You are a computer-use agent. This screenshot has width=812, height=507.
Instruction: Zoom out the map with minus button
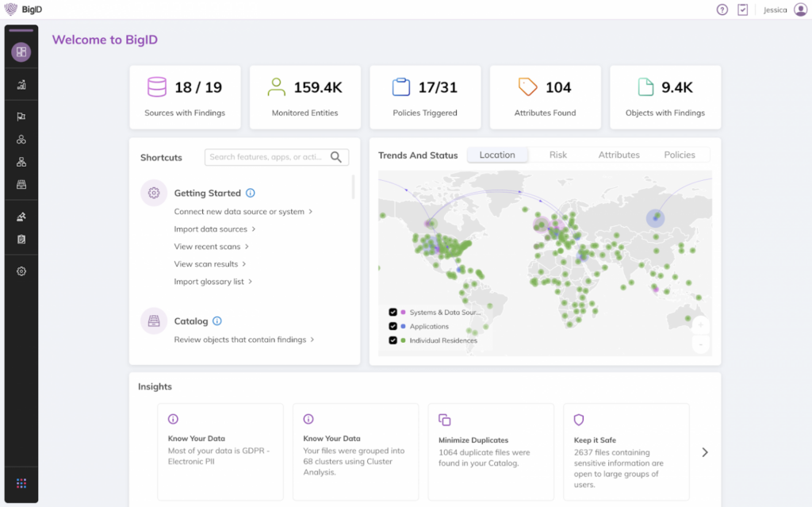pos(700,344)
